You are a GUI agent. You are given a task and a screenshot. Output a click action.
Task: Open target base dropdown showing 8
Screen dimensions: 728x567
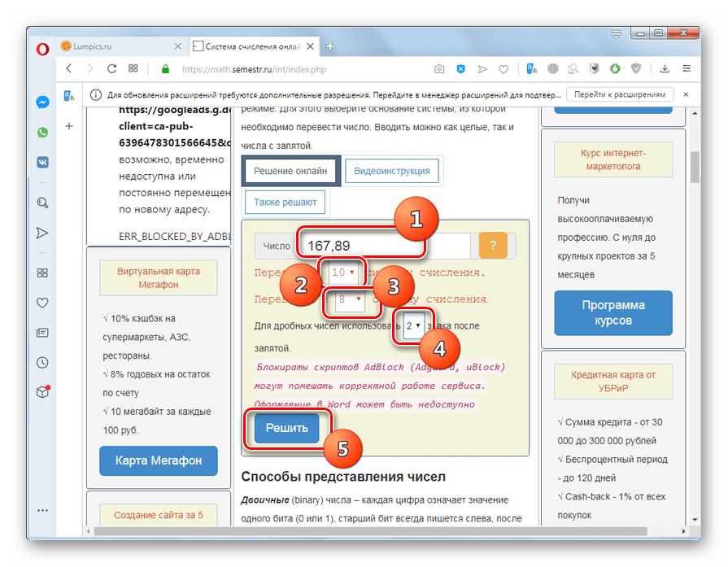(350, 299)
